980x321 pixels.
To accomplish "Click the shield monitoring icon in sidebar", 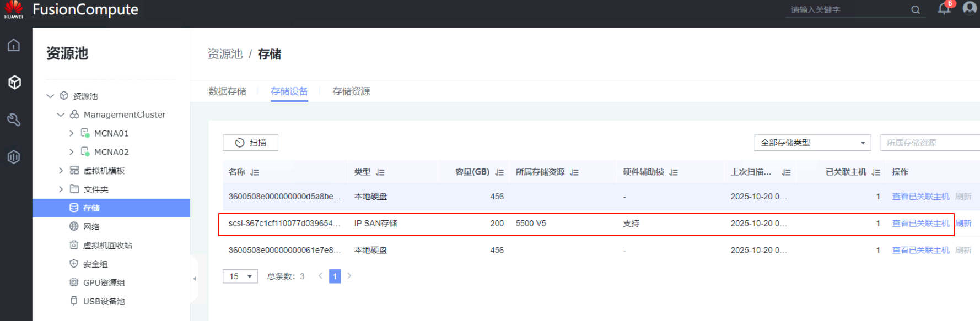I will click(x=14, y=157).
